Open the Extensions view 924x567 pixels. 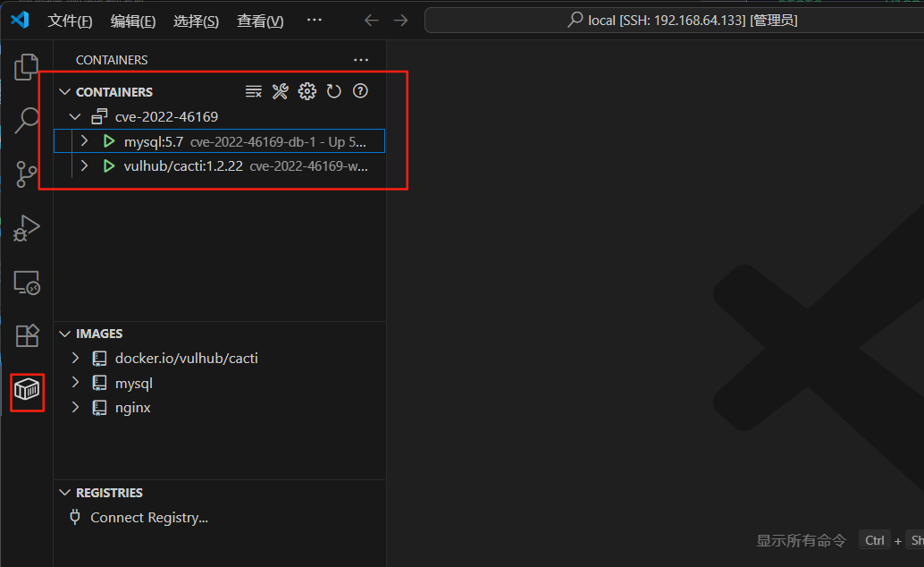(27, 335)
